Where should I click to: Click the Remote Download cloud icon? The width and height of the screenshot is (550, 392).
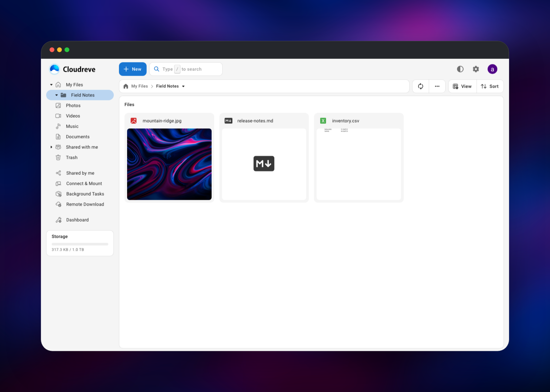tap(58, 204)
